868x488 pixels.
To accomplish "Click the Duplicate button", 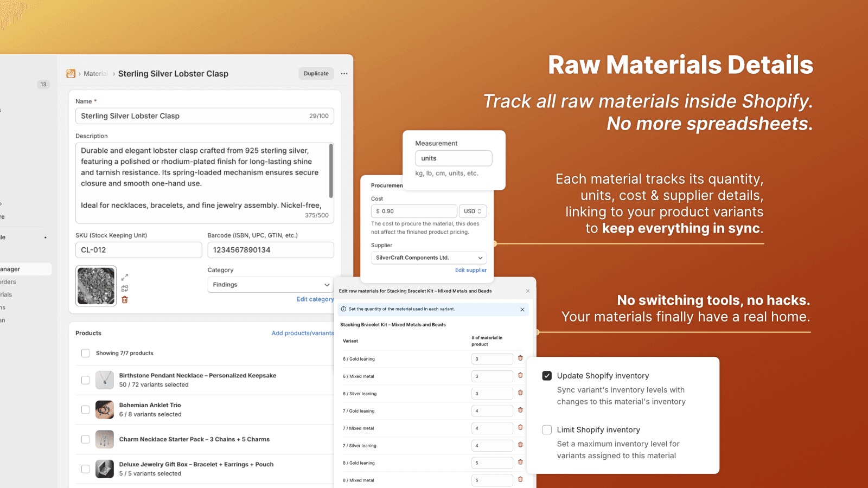I will 316,73.
